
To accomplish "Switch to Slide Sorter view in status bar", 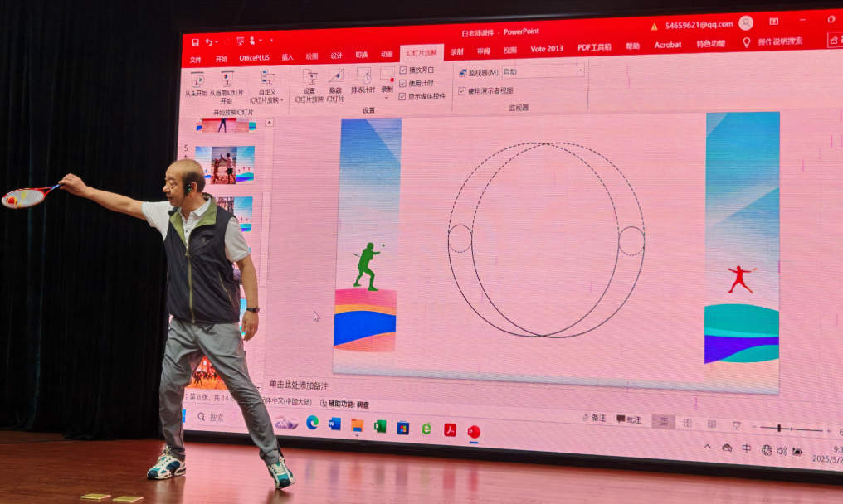I will click(687, 423).
